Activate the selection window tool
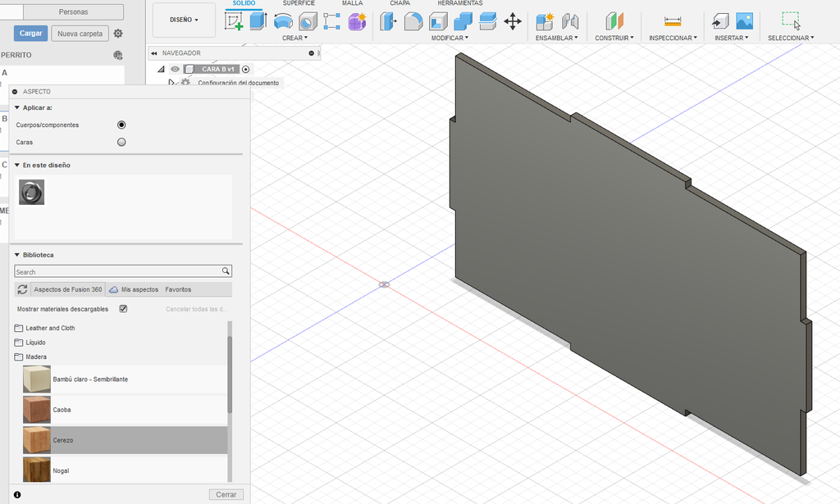This screenshot has height=504, width=840. click(791, 20)
